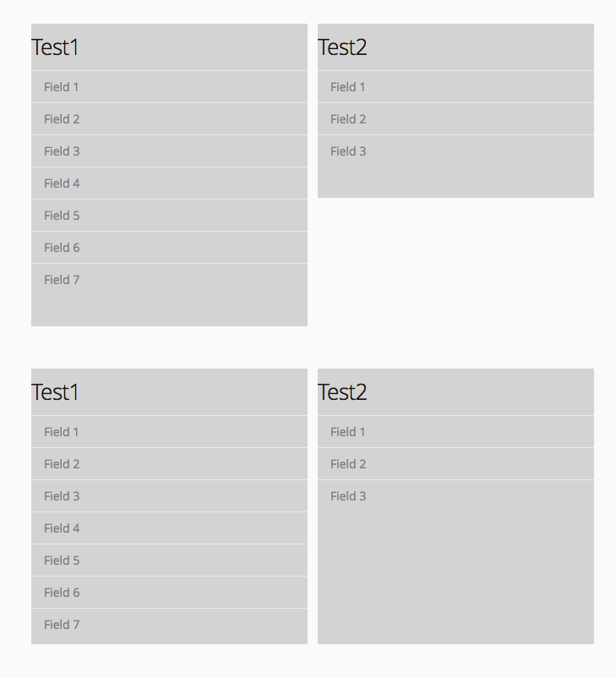Click Field 6 in the lower Test1 panel
Screen dimensions: 616x678
[169, 593]
